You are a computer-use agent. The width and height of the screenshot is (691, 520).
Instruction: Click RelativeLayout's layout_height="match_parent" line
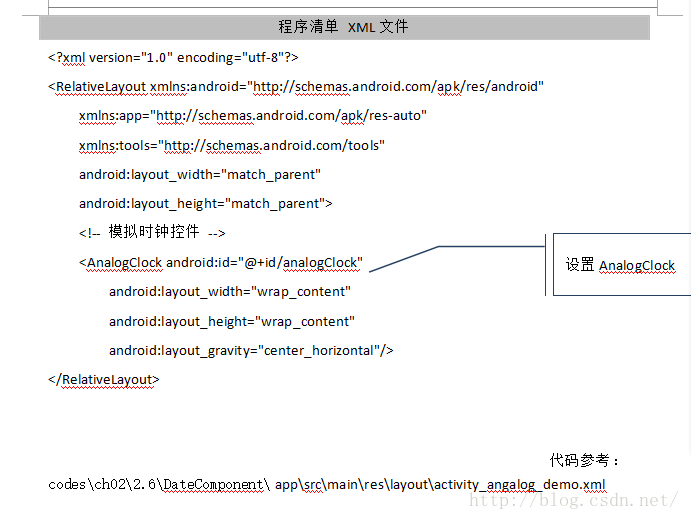click(206, 204)
